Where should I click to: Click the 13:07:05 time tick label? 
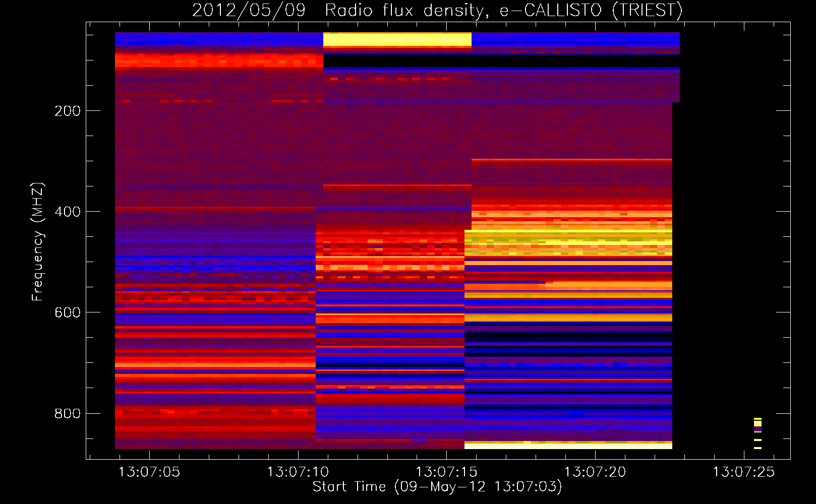(x=149, y=472)
